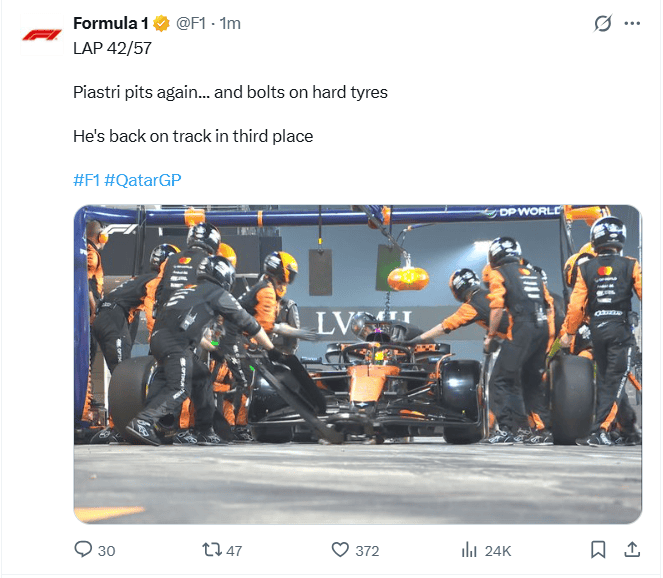663x578 pixels.
Task: Click the gold verified badge icon
Action: 161,23
